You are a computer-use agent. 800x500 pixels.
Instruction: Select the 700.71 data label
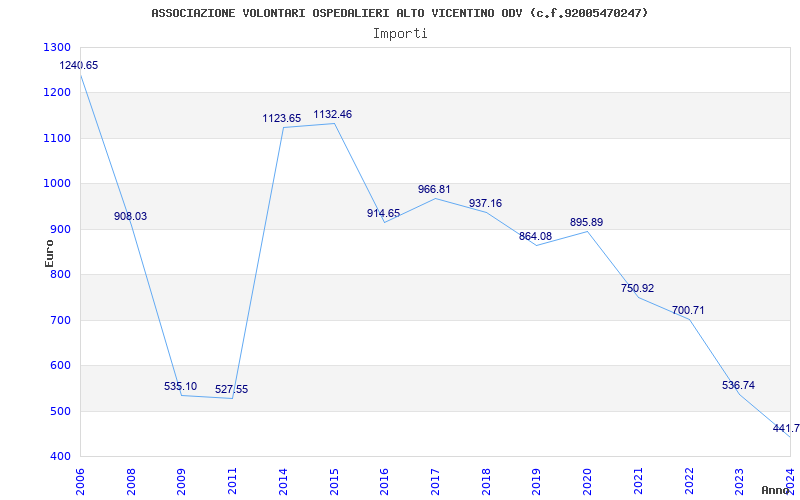688,310
